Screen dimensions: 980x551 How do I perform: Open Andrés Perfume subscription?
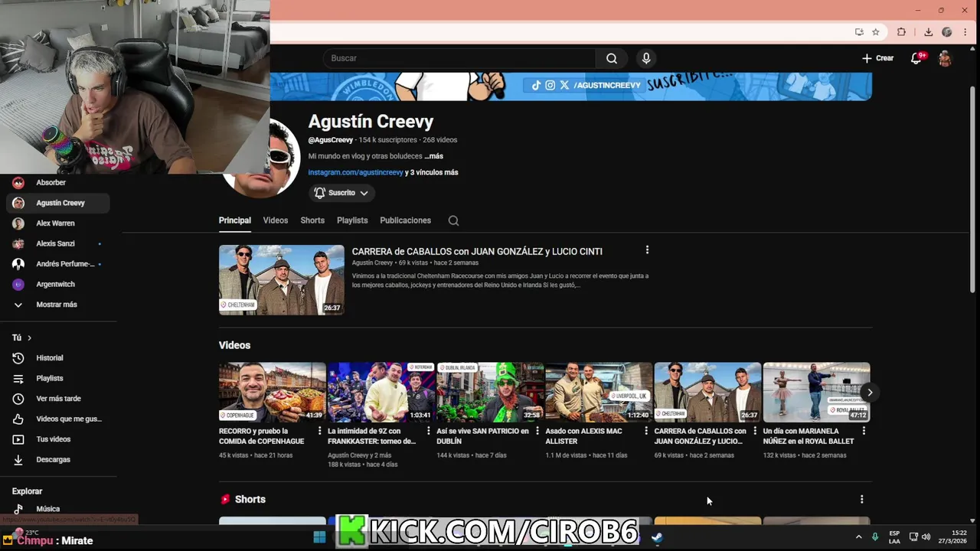[x=58, y=264]
